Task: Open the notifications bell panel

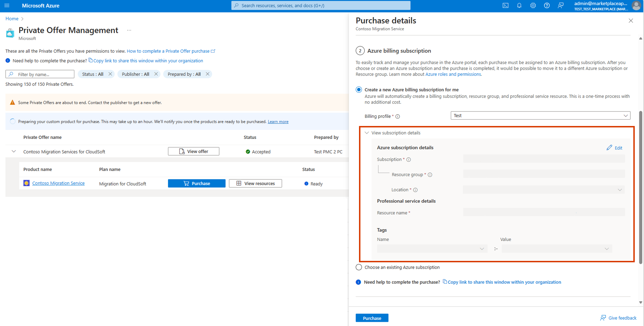Action: point(519,5)
